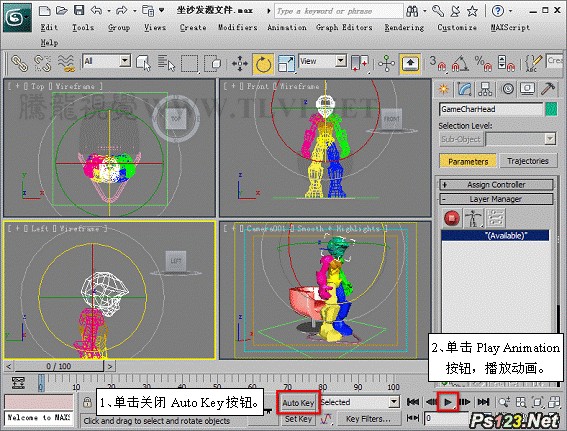567x431 pixels.
Task: Click the Parameters button
Action: 468,161
